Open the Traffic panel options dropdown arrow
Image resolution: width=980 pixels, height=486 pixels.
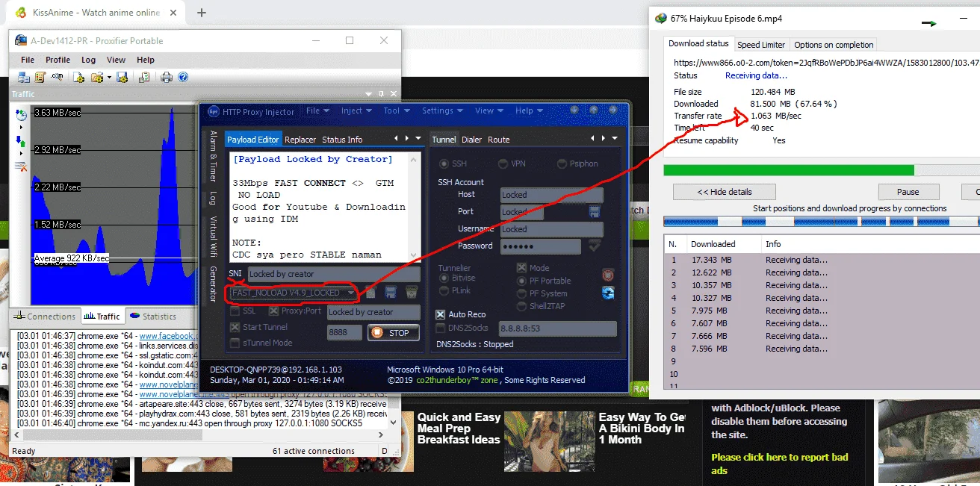[x=368, y=94]
